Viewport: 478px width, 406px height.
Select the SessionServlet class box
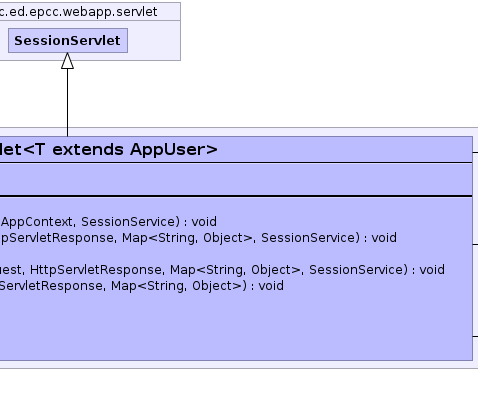(x=68, y=41)
